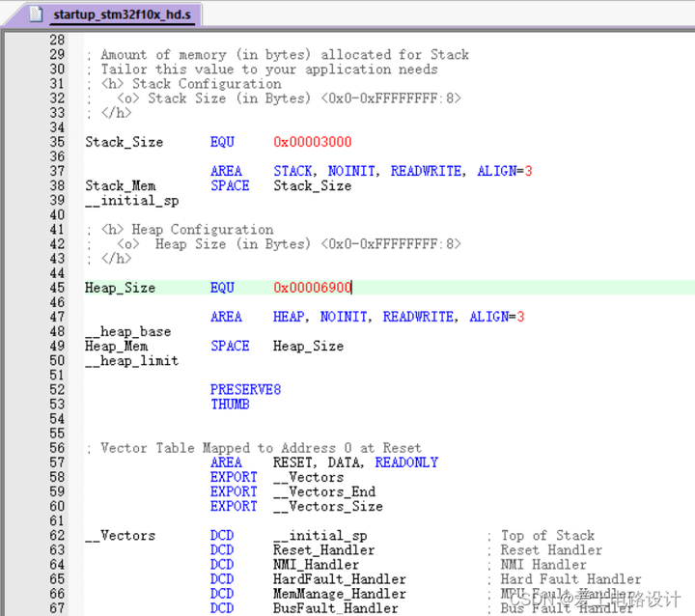Click line number 35 in the gutter
This screenshot has width=695, height=616.
tap(57, 142)
